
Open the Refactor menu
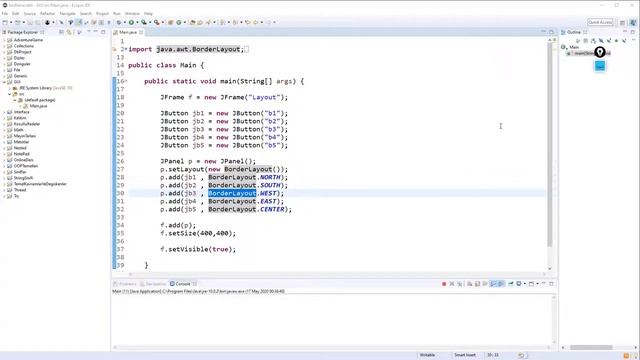click(x=47, y=13)
